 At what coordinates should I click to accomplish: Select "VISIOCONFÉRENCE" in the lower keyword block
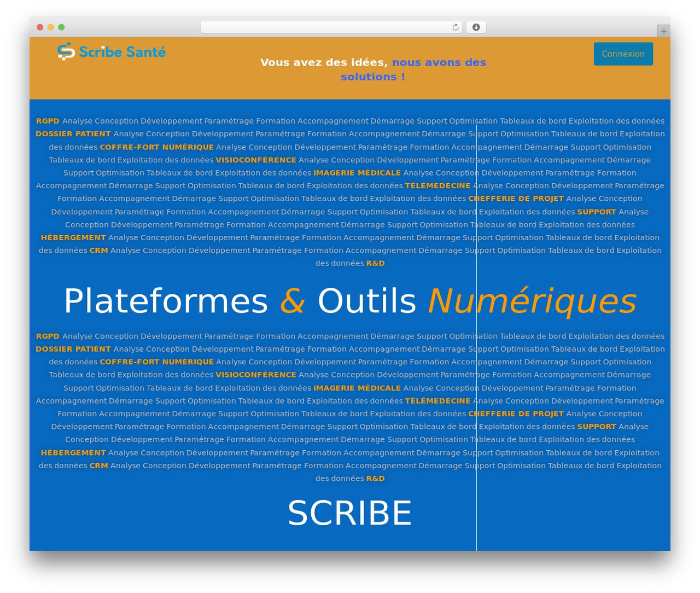(x=256, y=375)
